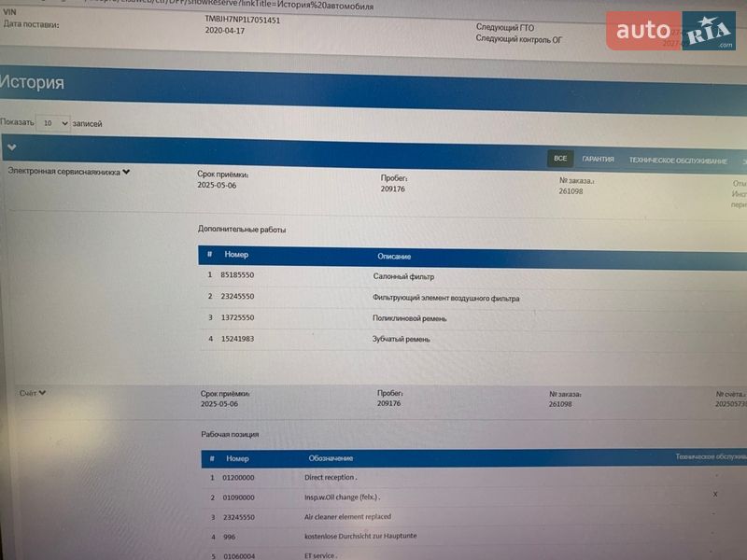Click the Insp.w.Oil change row
This screenshot has width=747, height=560.
342,497
